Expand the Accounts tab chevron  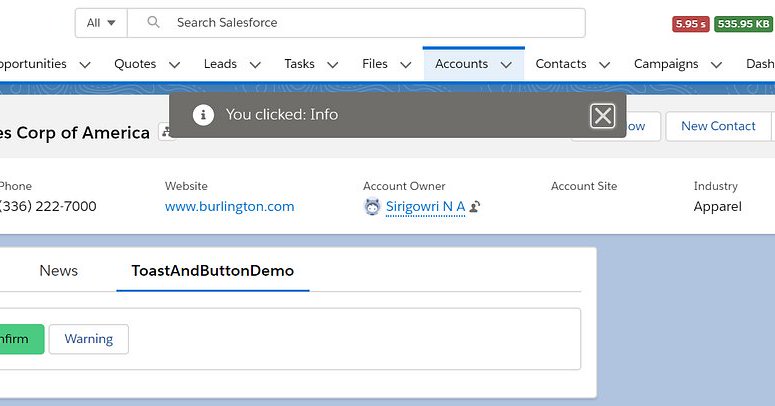506,65
